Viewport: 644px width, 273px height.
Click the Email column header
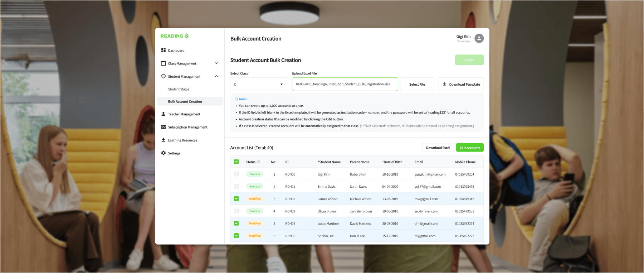click(x=419, y=162)
